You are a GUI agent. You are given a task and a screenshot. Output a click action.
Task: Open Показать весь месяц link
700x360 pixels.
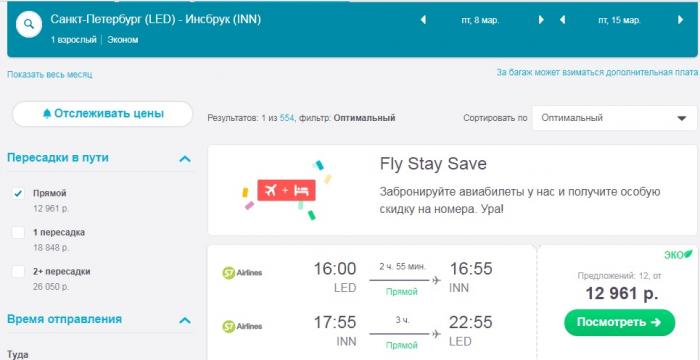point(50,75)
